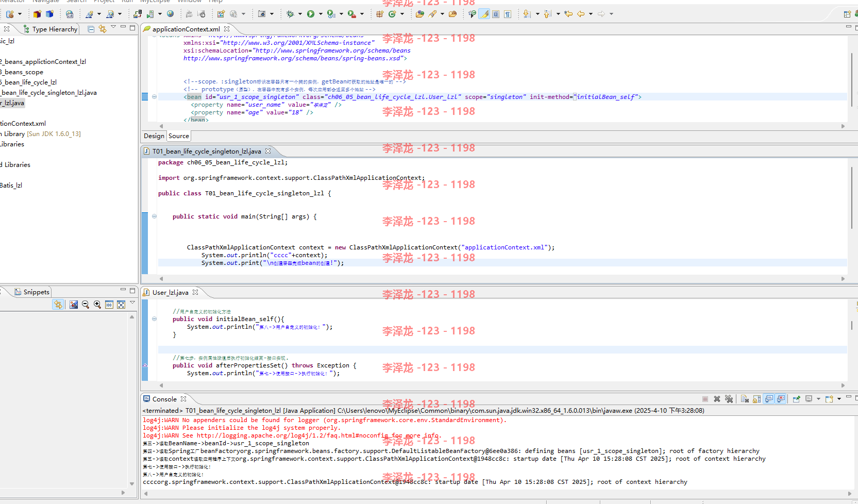Close the User_lzl.java tab
Screen dimensions: 858x504
click(195, 292)
